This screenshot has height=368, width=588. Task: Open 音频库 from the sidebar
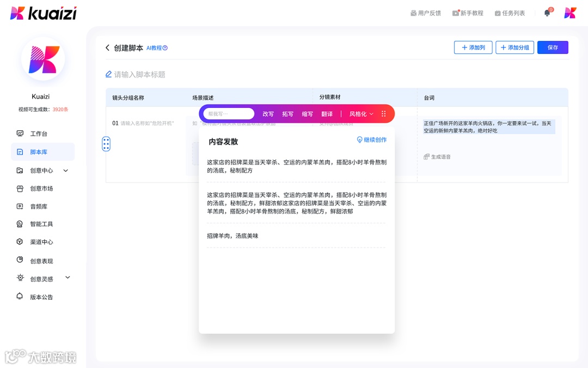click(x=41, y=206)
